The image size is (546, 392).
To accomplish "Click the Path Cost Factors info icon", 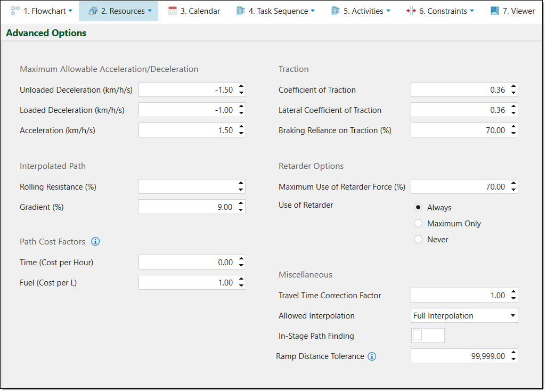I will point(95,241).
